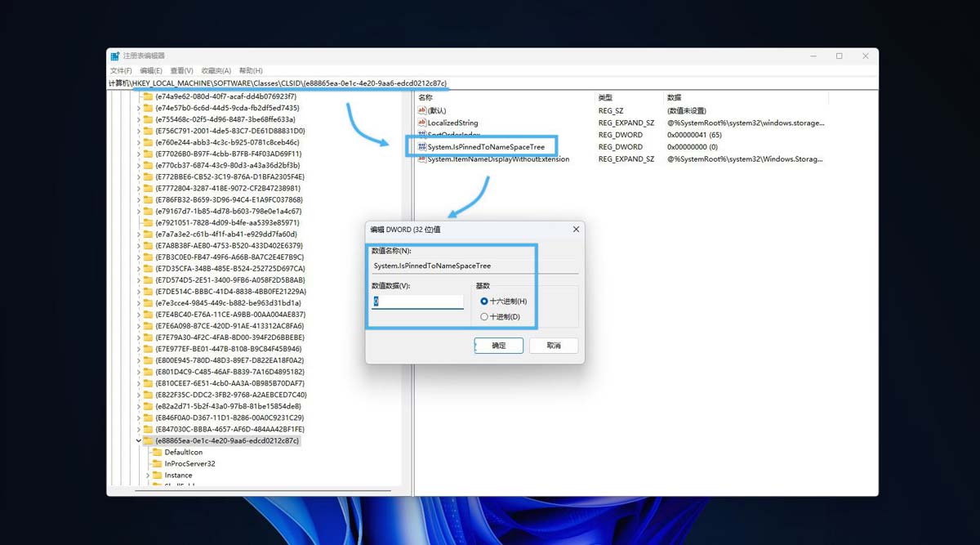Click the folder icon of the Instance subkey
980x545 pixels.
pos(156,475)
